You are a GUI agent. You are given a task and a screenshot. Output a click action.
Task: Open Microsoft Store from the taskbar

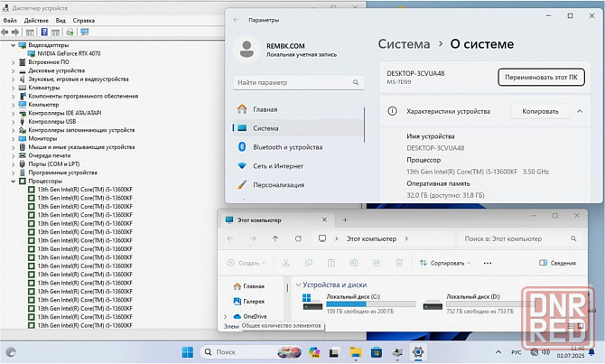(377, 352)
